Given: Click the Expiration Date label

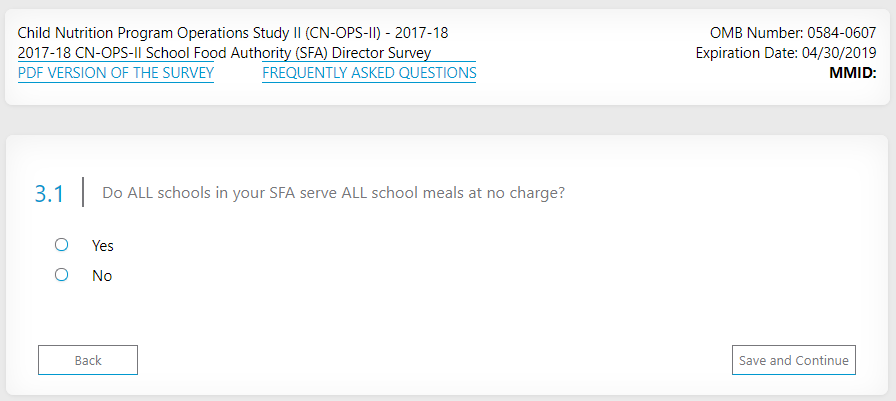Looking at the screenshot, I should click(741, 53).
